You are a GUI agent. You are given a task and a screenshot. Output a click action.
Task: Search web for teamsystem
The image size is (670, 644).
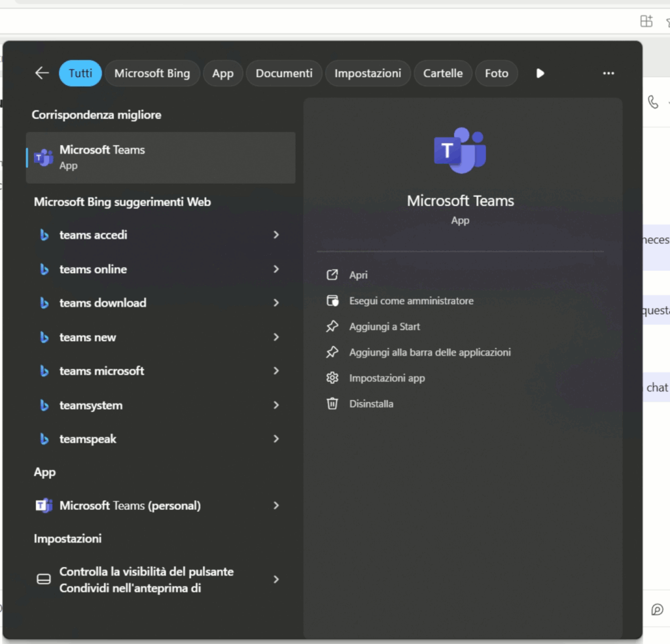(90, 405)
